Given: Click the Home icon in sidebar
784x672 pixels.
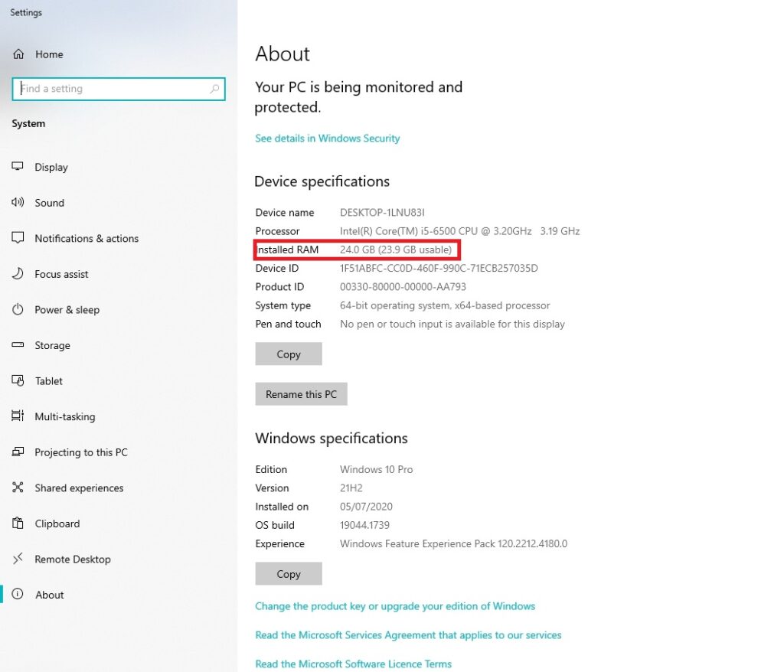Looking at the screenshot, I should click(19, 54).
